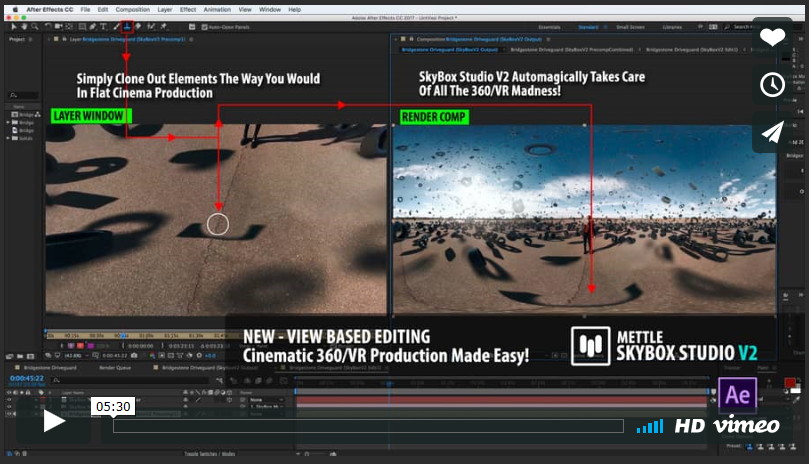Select the Type text tool
This screenshot has height=464, width=809.
click(x=103, y=26)
